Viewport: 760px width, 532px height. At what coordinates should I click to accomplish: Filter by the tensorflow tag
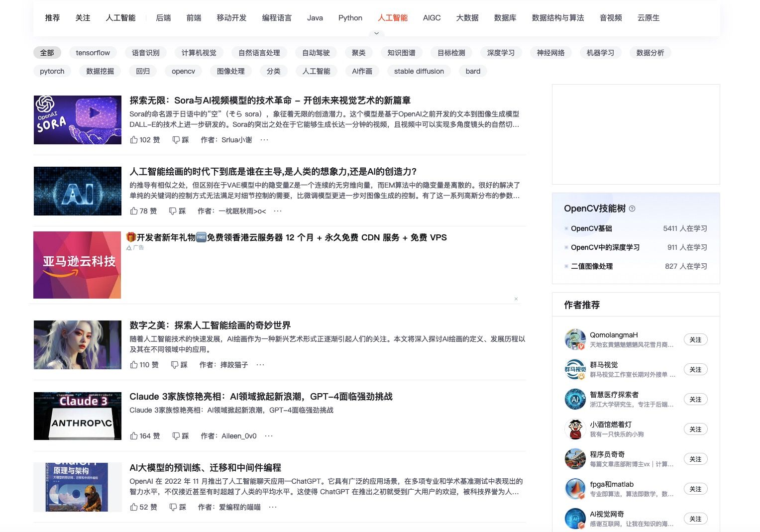(x=93, y=53)
